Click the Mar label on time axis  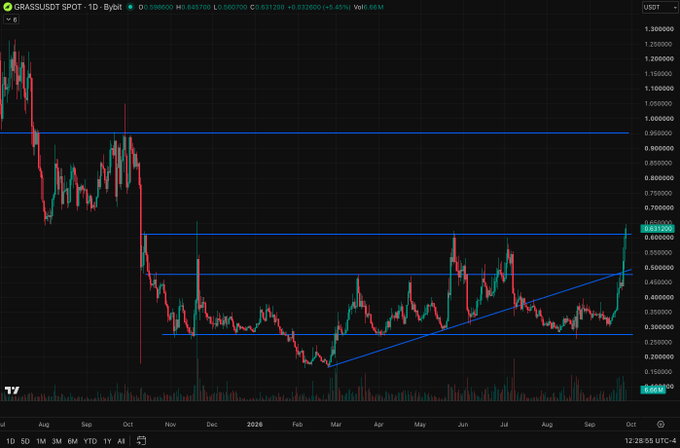(x=336, y=424)
